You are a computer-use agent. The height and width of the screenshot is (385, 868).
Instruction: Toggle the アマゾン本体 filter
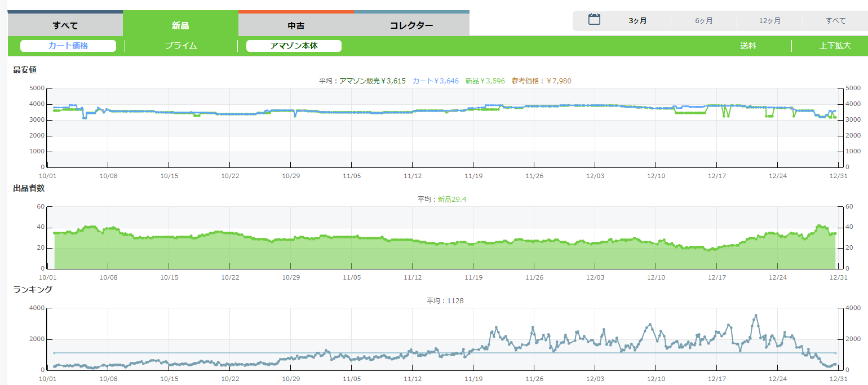294,46
